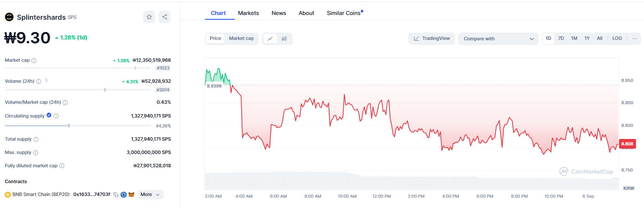Click the MetaMask fox icon
This screenshot has height=208, width=644.
coord(132,195)
